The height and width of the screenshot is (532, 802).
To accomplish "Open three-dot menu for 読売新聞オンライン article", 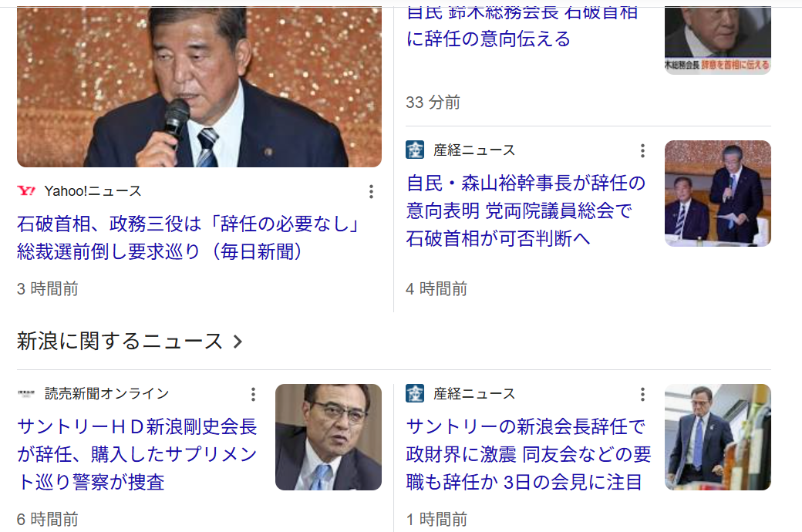I will click(253, 394).
